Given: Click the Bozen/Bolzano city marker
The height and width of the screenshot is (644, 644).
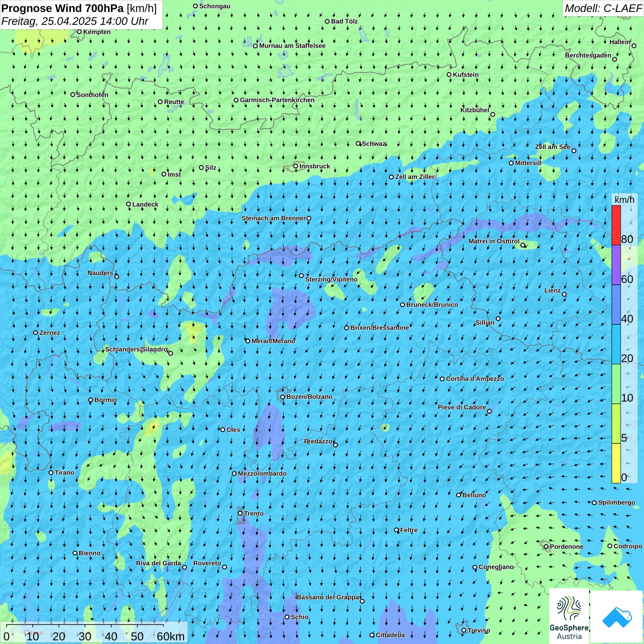Looking at the screenshot, I should (283, 397).
